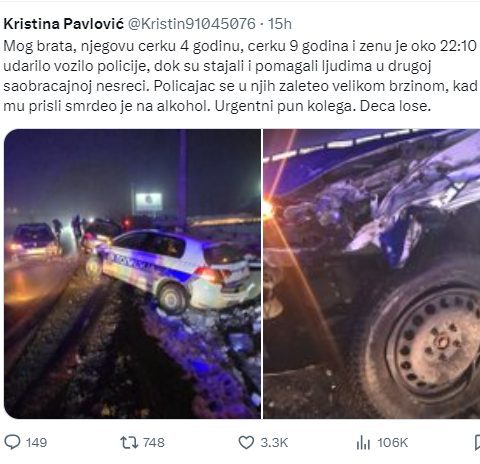
Task: Click the reply speech bubble icon
Action: 13,442
